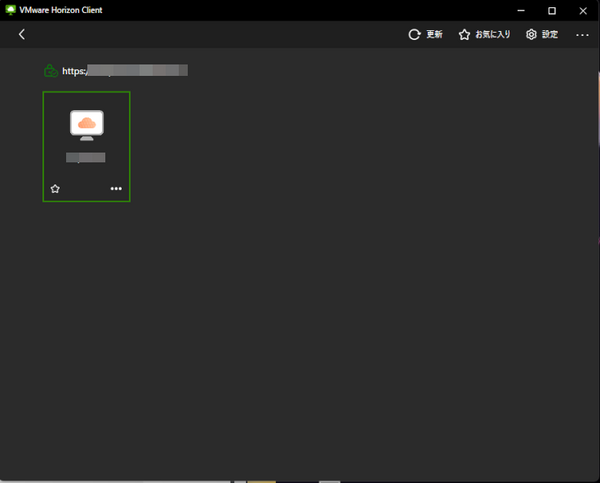Show favorites via the お気に入り text
The image size is (600, 483).
pyautogui.click(x=492, y=34)
